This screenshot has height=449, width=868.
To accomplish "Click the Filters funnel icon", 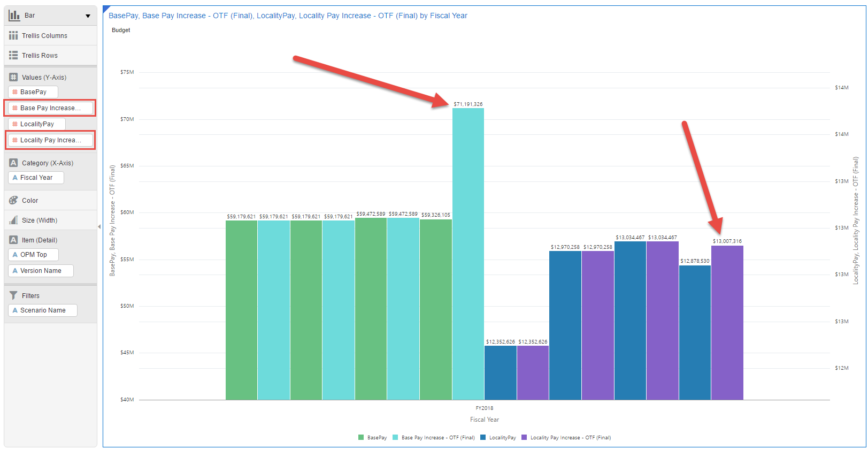I will (13, 296).
